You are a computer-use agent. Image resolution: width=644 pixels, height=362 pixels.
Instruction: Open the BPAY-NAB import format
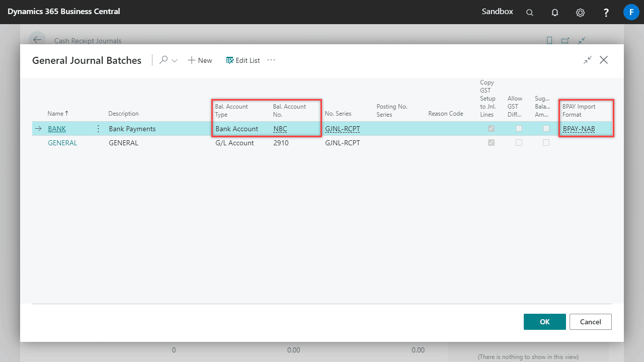[579, 129]
